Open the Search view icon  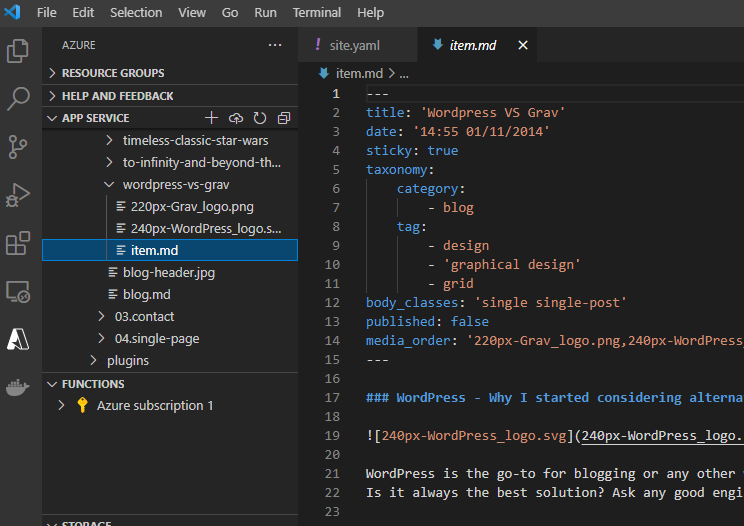pos(18,99)
